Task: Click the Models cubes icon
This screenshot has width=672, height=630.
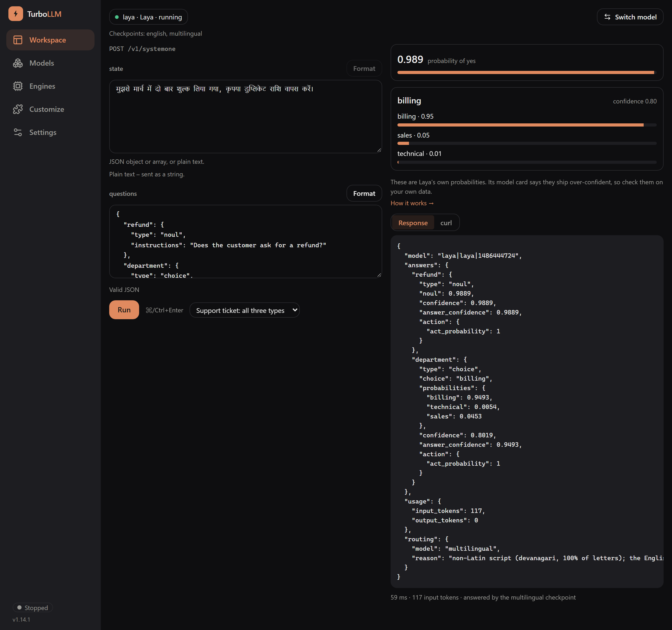Action: click(x=18, y=63)
